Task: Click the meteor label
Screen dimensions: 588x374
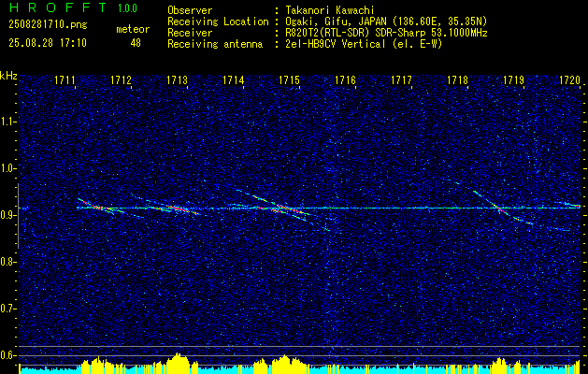Action: pyautogui.click(x=133, y=29)
